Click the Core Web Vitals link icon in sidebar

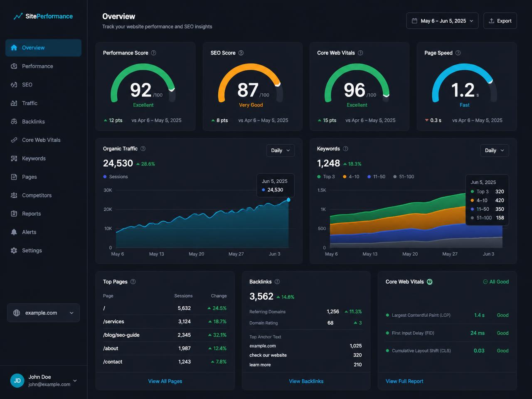click(14, 140)
